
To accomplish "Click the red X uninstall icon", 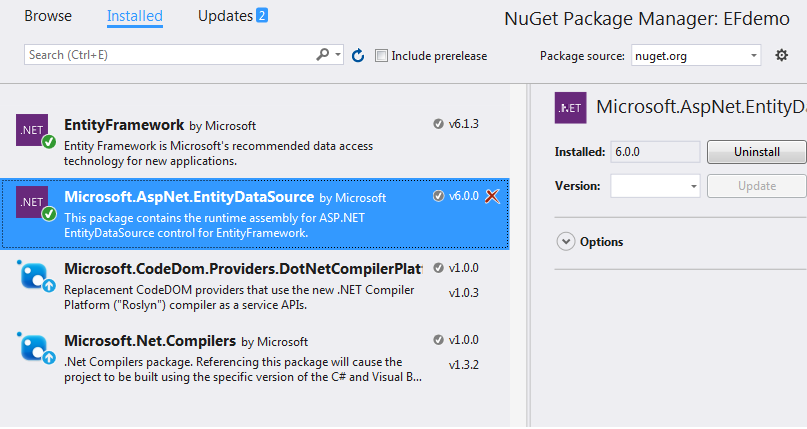I will 492,196.
